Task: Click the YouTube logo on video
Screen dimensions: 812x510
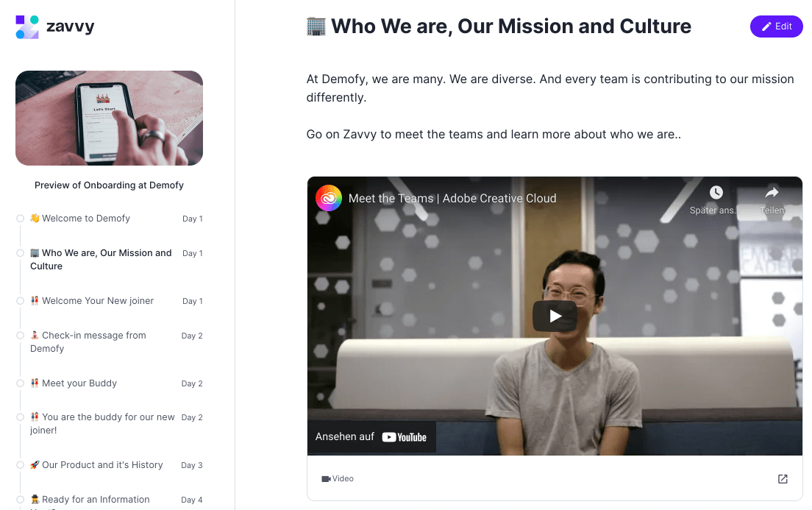Action: [404, 437]
